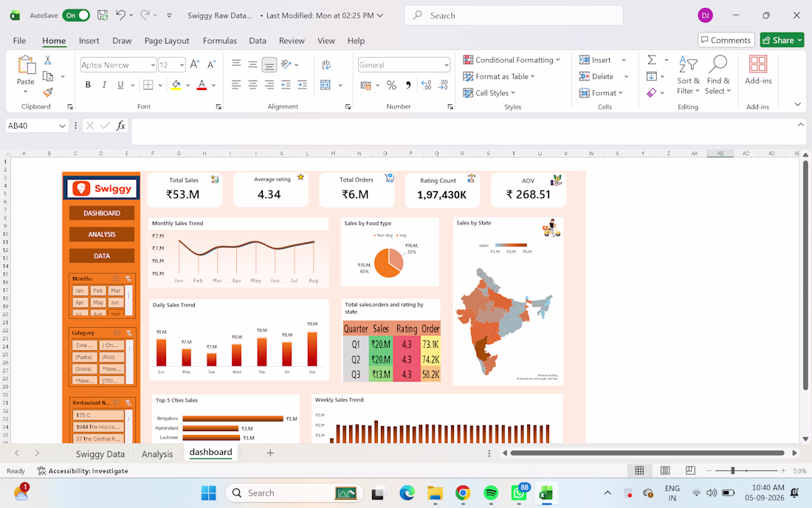Switch to the Formulas tab
The height and width of the screenshot is (508, 812).
tap(219, 41)
